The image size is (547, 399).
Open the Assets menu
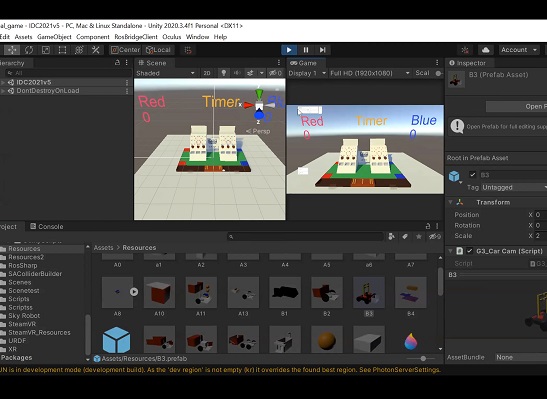pyautogui.click(x=23, y=37)
